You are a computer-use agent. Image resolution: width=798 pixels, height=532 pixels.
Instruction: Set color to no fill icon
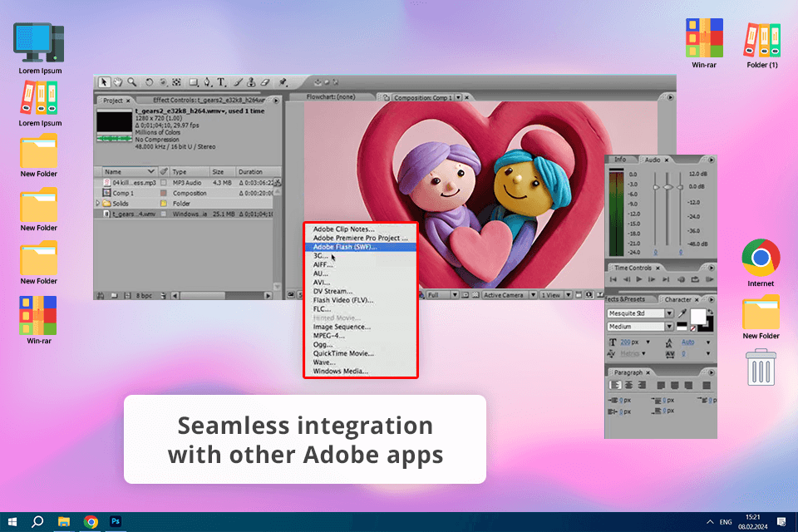pos(692,328)
